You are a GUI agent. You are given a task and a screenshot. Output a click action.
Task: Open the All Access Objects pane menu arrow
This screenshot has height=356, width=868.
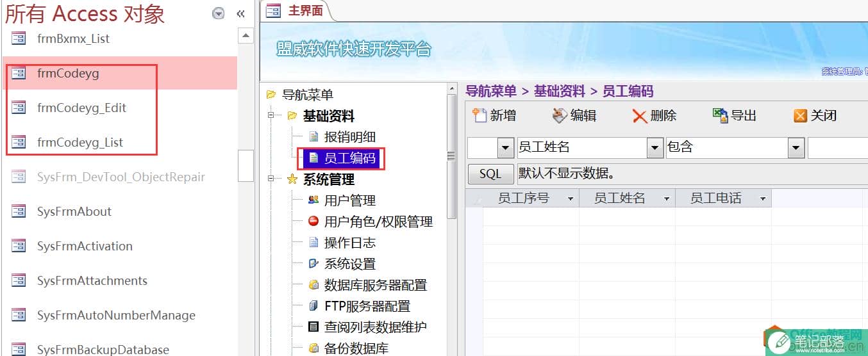(219, 13)
